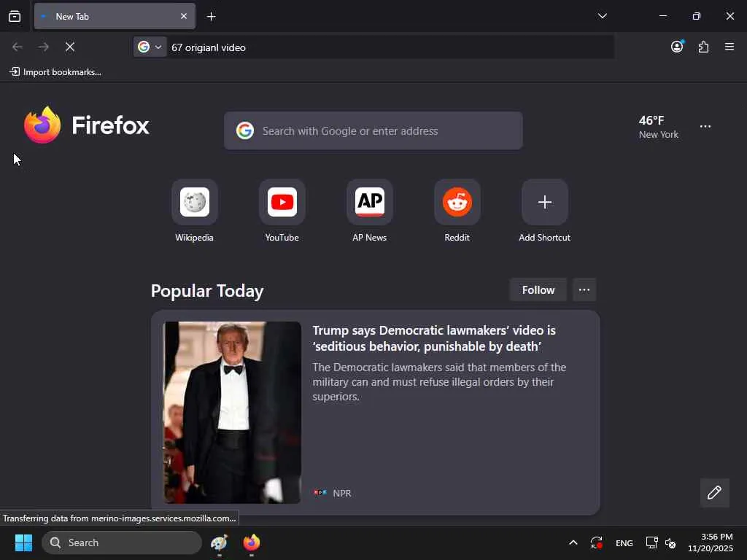Image resolution: width=747 pixels, height=560 pixels.
Task: Go back with the back arrow
Action: (x=18, y=47)
